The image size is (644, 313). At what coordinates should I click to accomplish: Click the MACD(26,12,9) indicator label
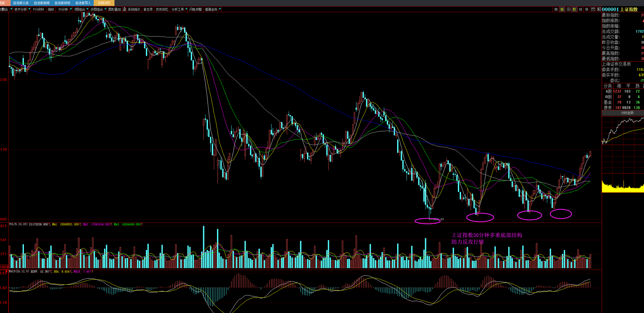click(x=19, y=272)
